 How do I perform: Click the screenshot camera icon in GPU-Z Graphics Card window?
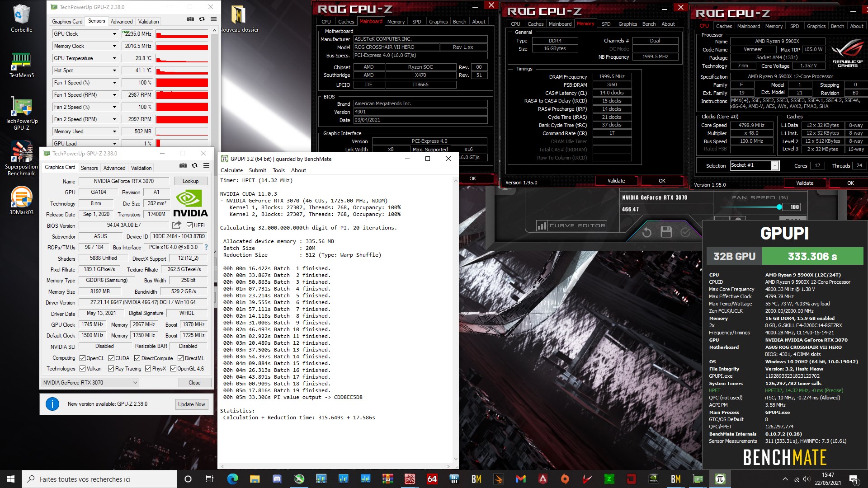(x=183, y=165)
